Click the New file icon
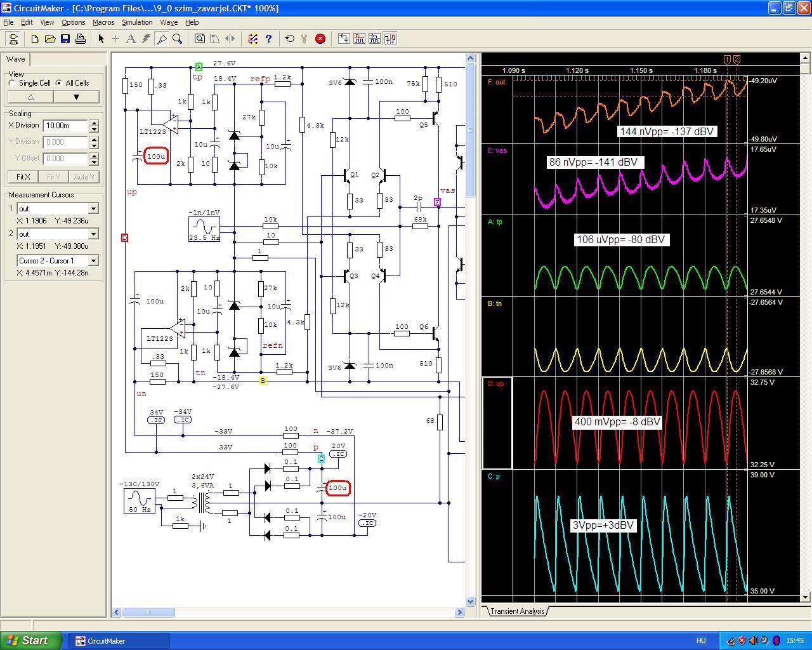812x650 pixels. (x=35, y=39)
